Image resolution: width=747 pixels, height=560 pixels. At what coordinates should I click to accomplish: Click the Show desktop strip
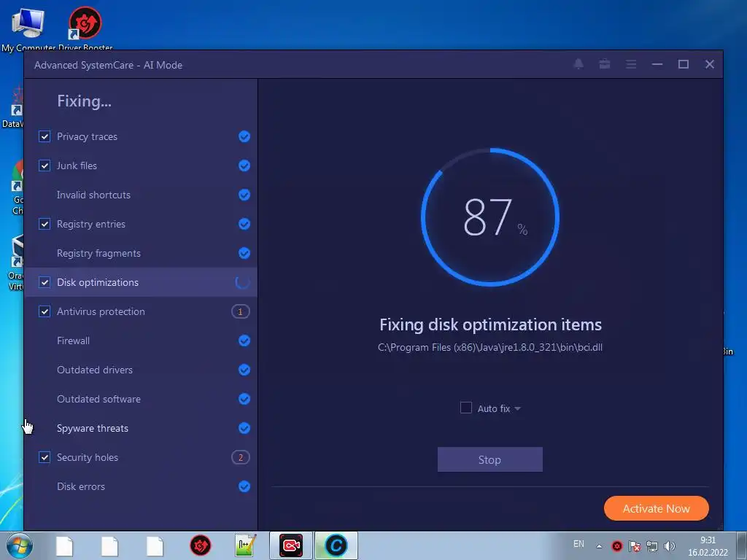point(742,545)
